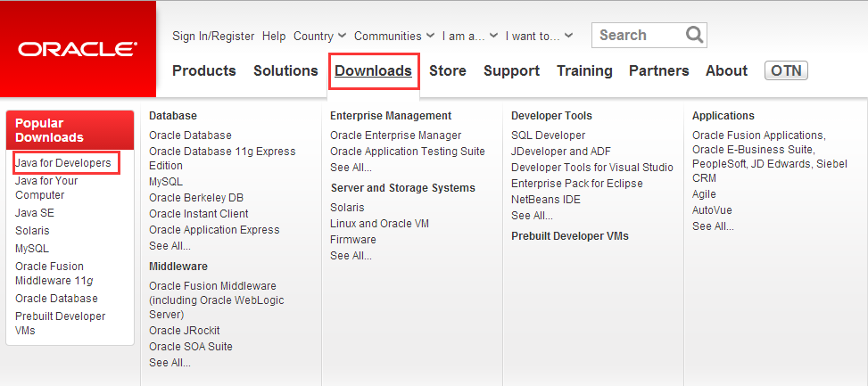Open the Products menu
This screenshot has width=868, height=386.
click(x=204, y=70)
